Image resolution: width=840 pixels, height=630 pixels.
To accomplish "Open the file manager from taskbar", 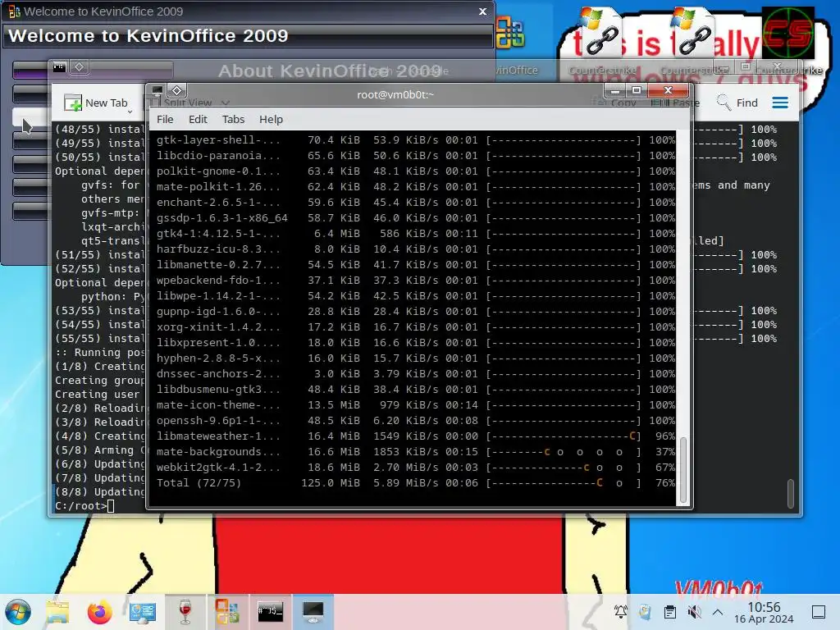I will [x=57, y=612].
